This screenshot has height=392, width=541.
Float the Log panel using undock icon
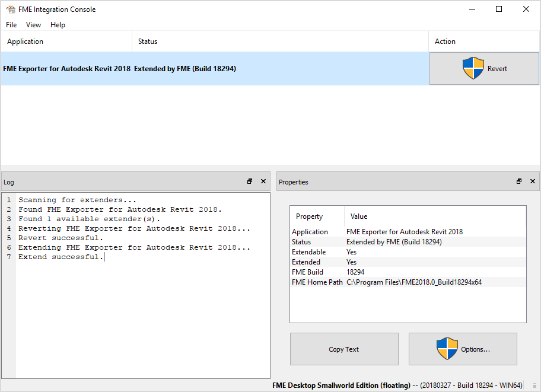click(x=250, y=181)
